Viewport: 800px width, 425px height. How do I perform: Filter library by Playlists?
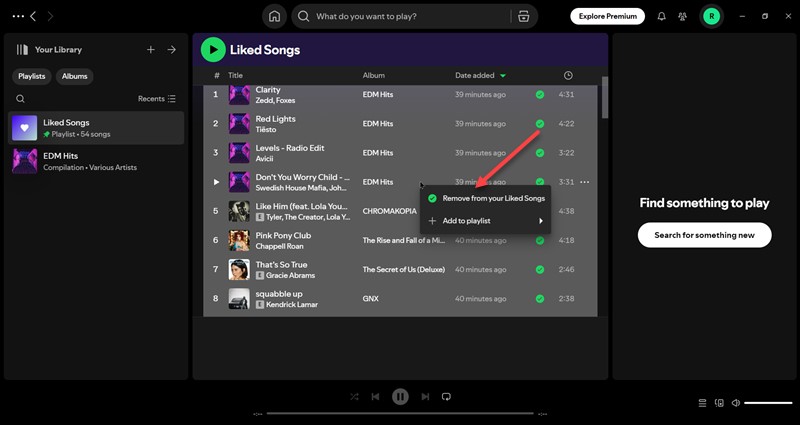(x=32, y=76)
